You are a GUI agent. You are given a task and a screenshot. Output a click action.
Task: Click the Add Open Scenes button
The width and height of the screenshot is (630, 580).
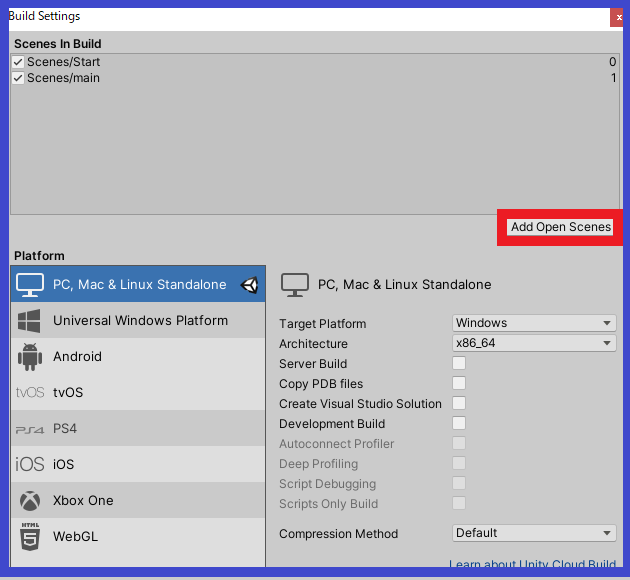pyautogui.click(x=560, y=227)
